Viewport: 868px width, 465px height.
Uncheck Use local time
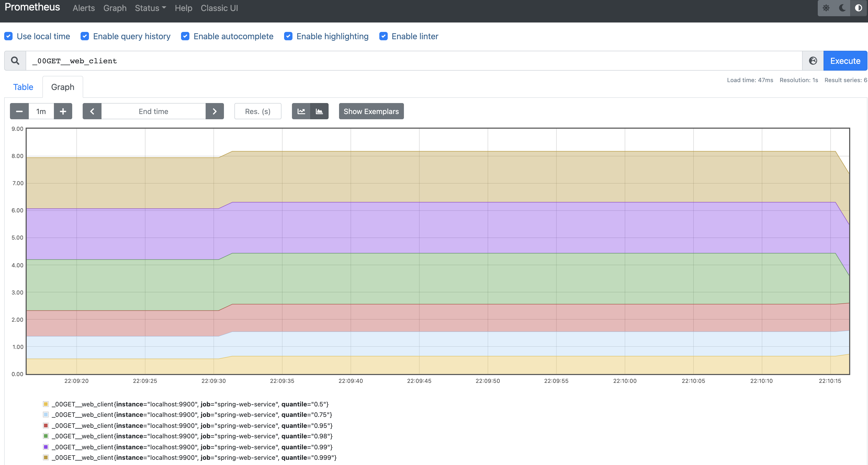pyautogui.click(x=8, y=36)
